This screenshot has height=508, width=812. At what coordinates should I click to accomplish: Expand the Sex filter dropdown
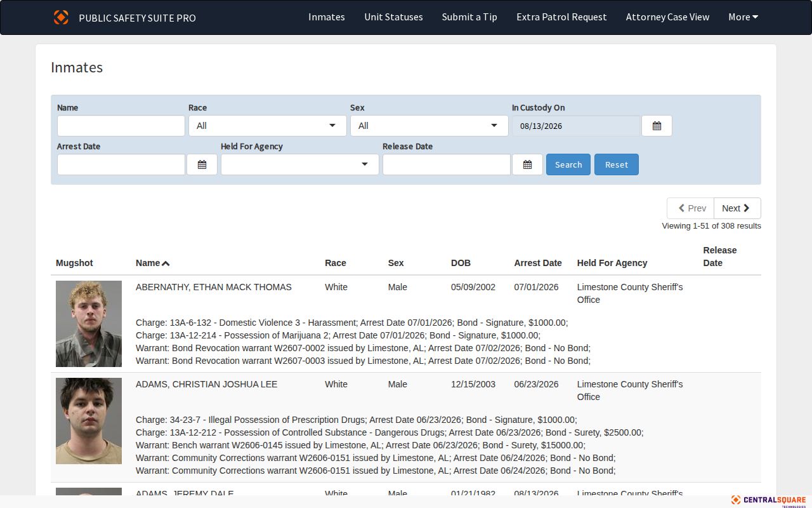pyautogui.click(x=429, y=126)
